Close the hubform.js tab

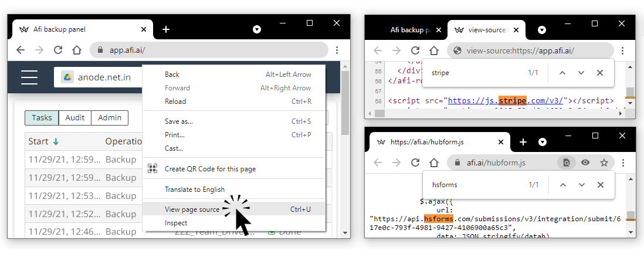click(x=501, y=142)
